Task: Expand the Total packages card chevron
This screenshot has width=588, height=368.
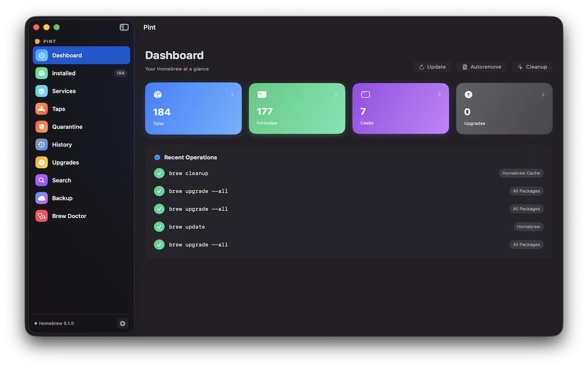Action: click(x=232, y=95)
